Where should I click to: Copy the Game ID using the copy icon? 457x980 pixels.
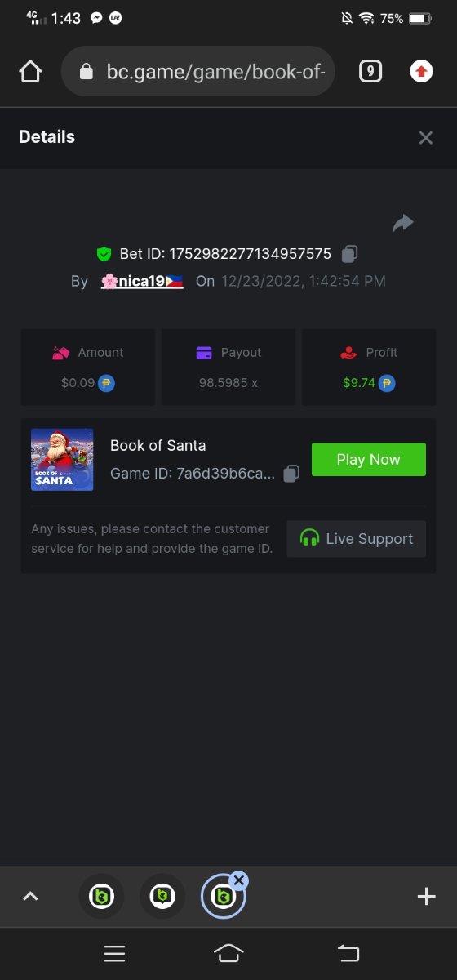click(291, 474)
